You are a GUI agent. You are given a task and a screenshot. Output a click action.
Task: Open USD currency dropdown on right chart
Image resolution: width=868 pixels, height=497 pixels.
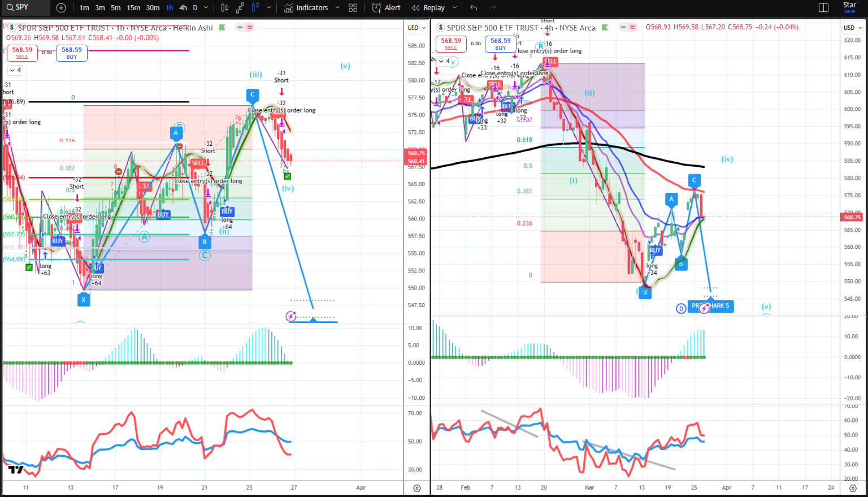(x=853, y=28)
